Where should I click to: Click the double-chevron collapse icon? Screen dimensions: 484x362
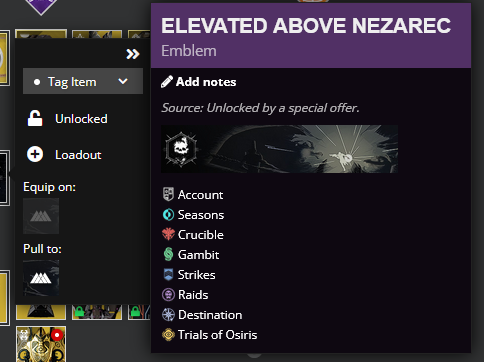[x=133, y=54]
